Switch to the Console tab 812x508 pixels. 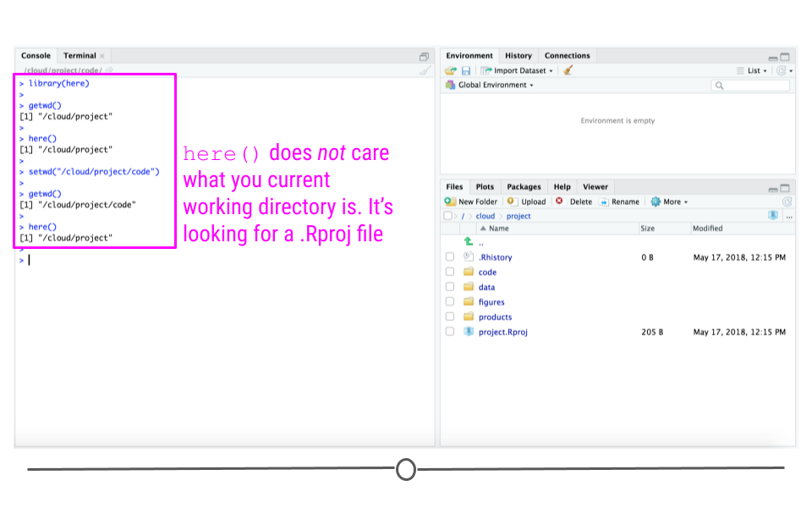[36, 56]
